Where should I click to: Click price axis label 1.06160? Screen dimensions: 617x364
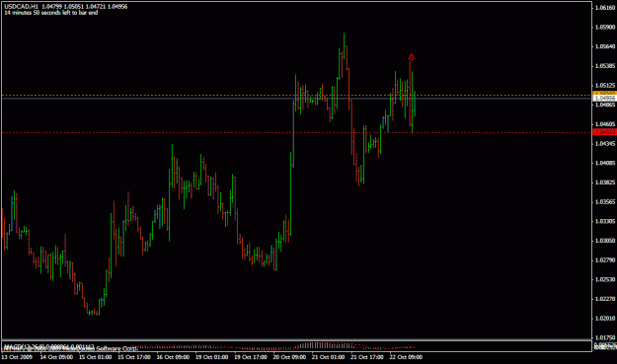click(x=605, y=8)
